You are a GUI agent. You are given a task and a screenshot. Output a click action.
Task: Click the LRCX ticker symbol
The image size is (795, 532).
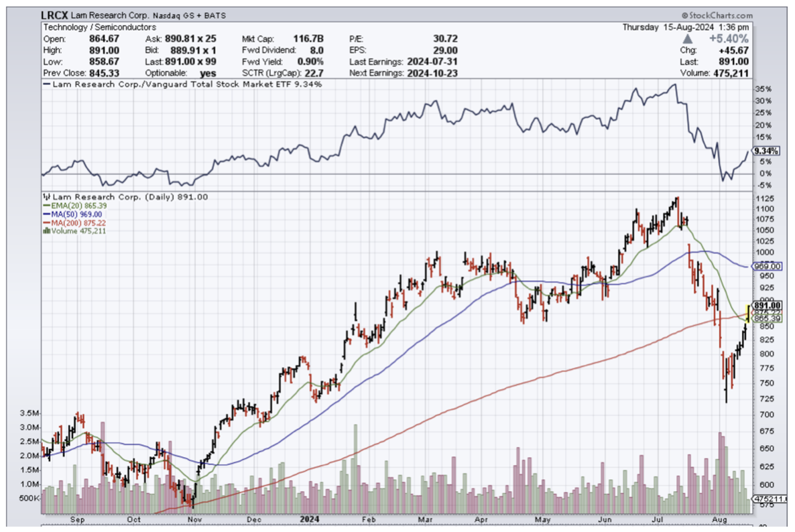tap(54, 15)
